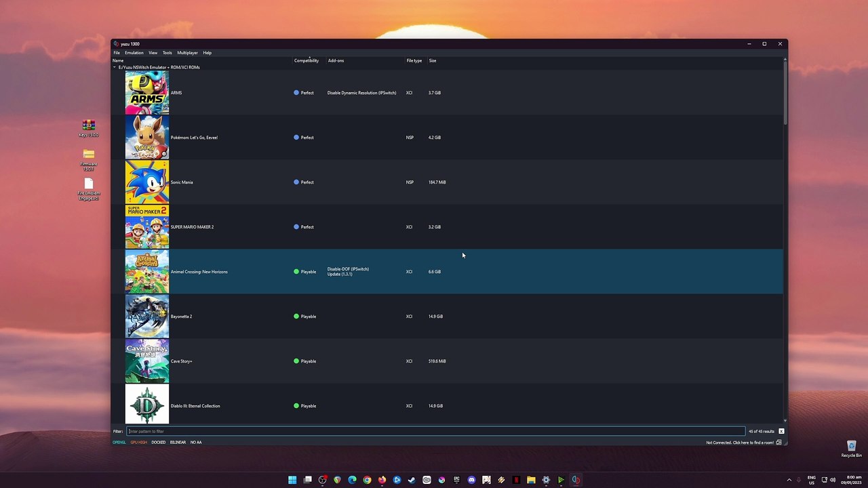Select the Keys 15.0.0 archive on desktop
Image resolution: width=868 pixels, height=488 pixels.
click(88, 128)
